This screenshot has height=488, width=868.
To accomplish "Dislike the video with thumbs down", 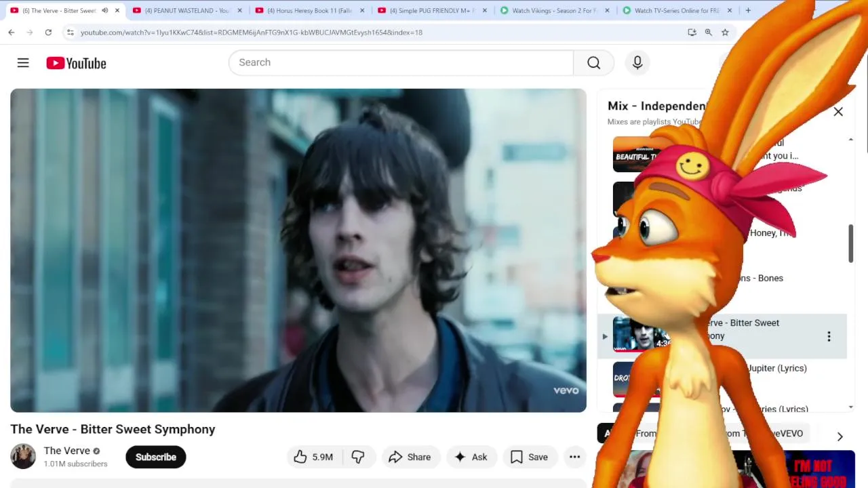I will point(358,457).
